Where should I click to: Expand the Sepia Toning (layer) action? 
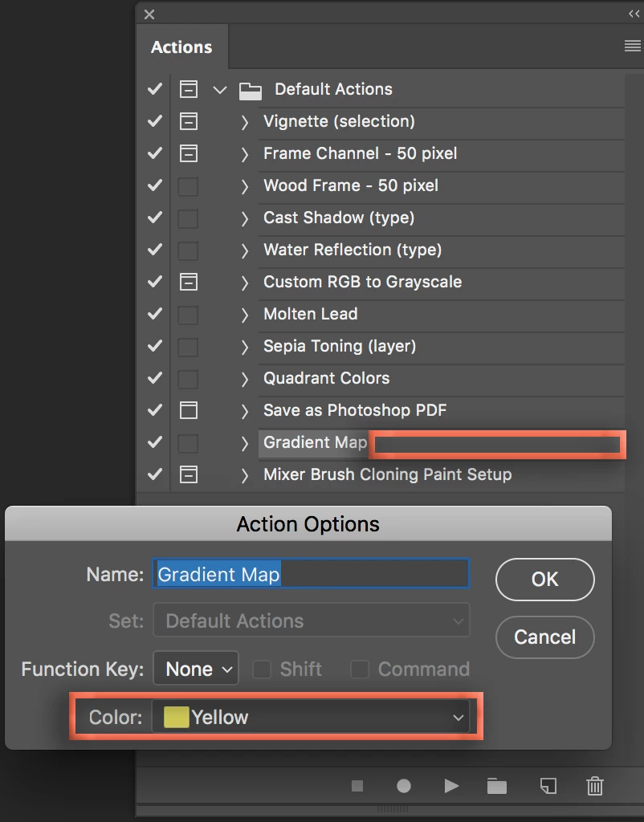(x=245, y=347)
